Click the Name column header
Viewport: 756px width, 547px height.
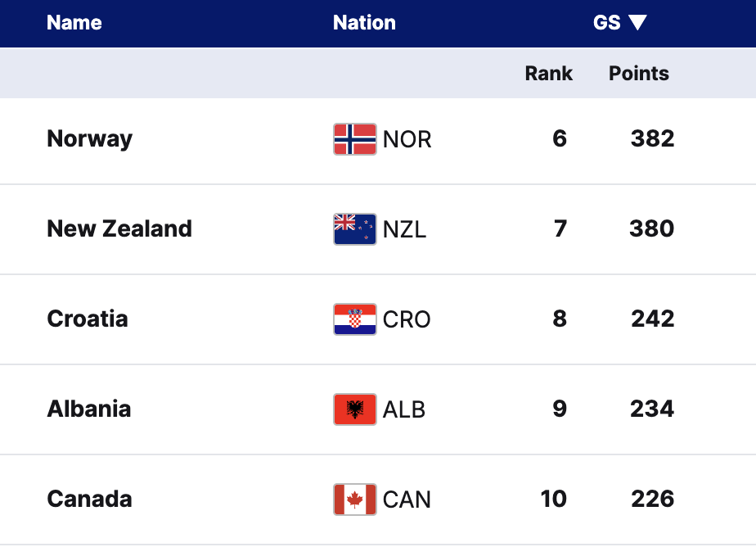(x=74, y=23)
